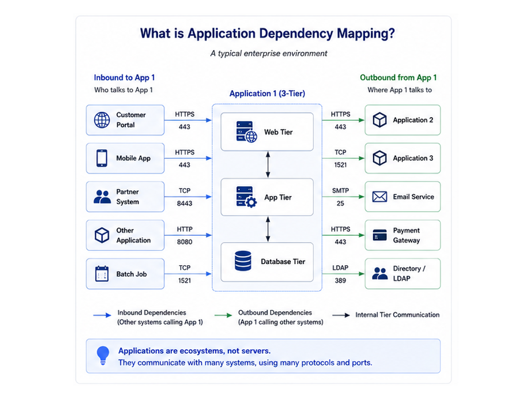The width and height of the screenshot is (532, 399).
Task: Click the 'Inbound Dependencies' legend text
Action: (x=152, y=313)
